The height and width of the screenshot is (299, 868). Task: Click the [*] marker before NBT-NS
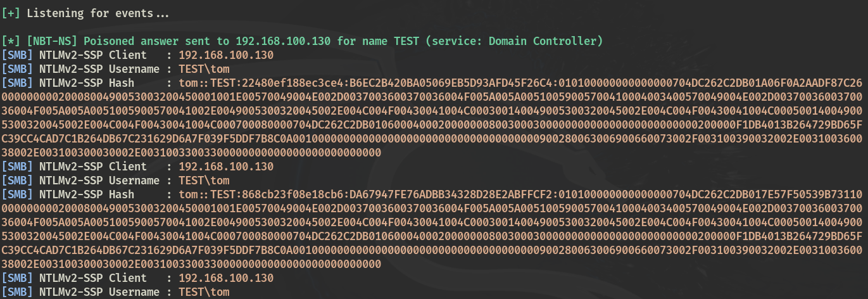(x=11, y=41)
